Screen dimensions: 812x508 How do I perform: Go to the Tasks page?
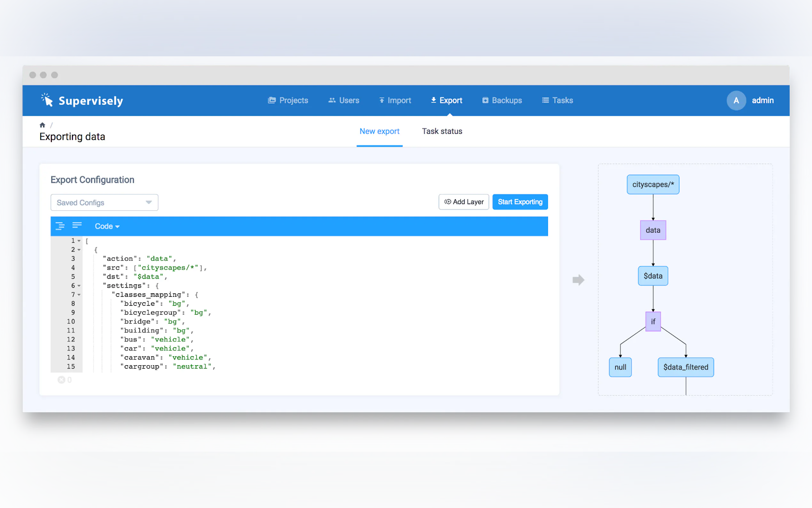[557, 100]
